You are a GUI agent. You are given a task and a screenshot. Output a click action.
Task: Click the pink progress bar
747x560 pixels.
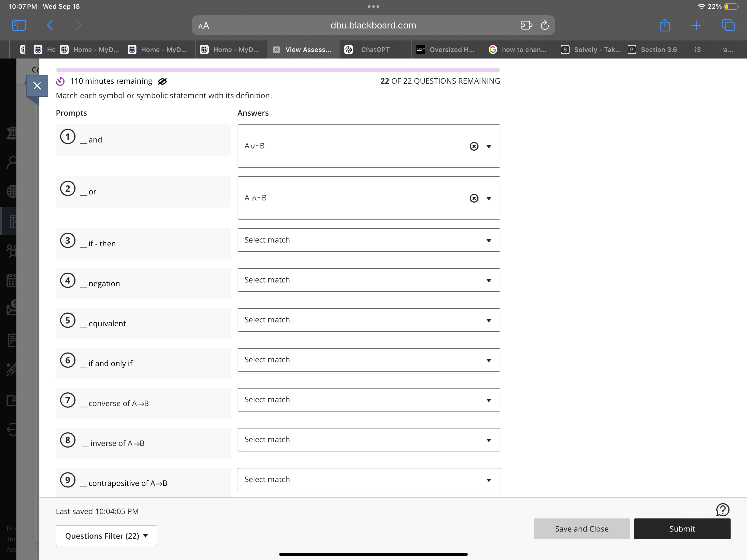[x=278, y=70]
